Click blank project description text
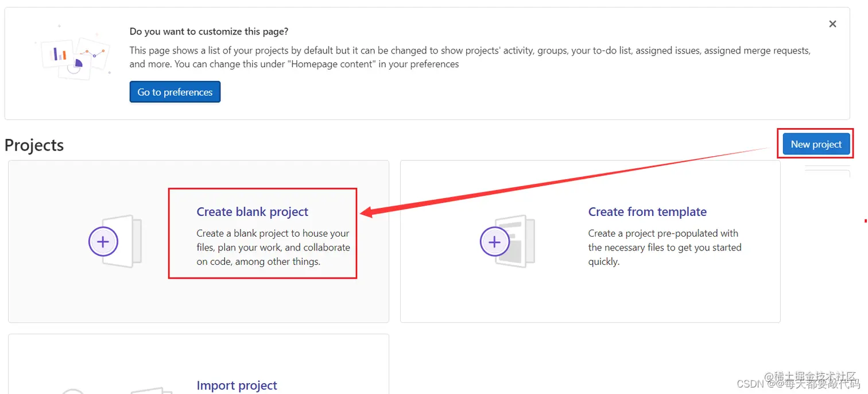The height and width of the screenshot is (394, 868). (x=273, y=248)
